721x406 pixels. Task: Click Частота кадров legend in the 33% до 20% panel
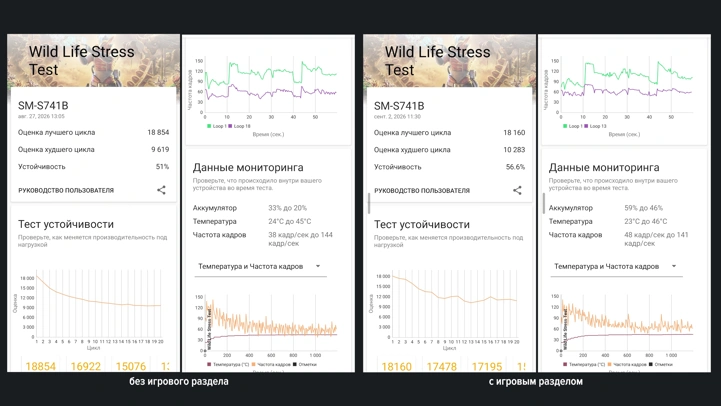271,365
